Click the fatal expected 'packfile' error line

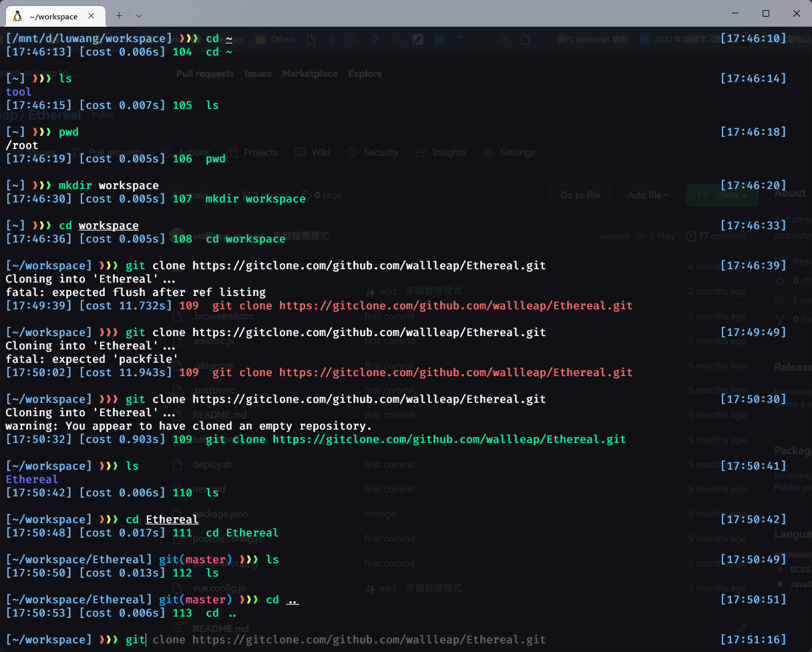92,359
